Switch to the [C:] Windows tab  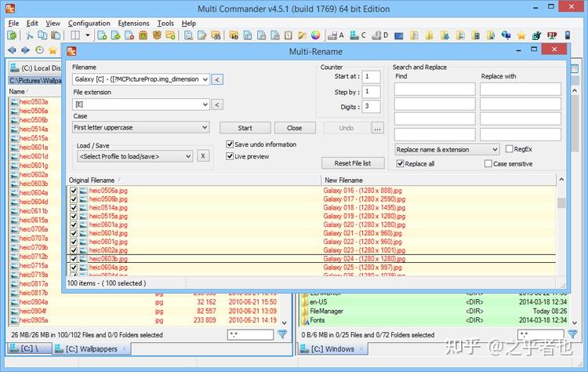click(332, 348)
